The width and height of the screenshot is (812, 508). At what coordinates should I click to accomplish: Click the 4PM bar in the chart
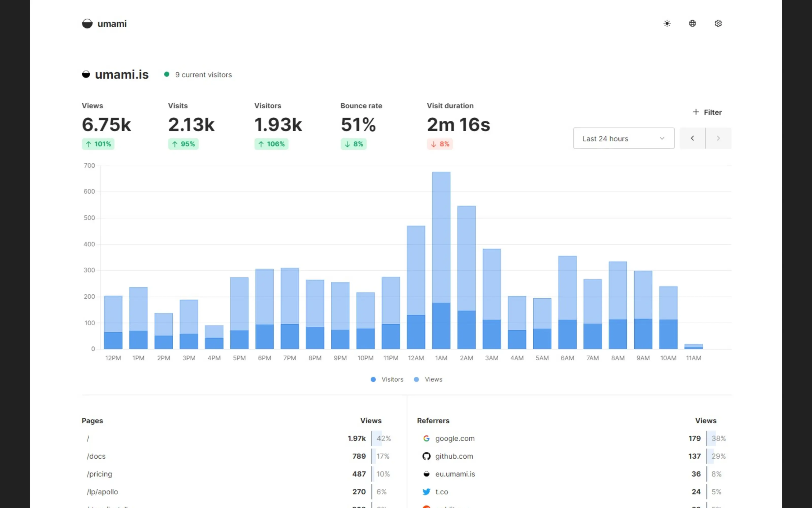pos(214,337)
